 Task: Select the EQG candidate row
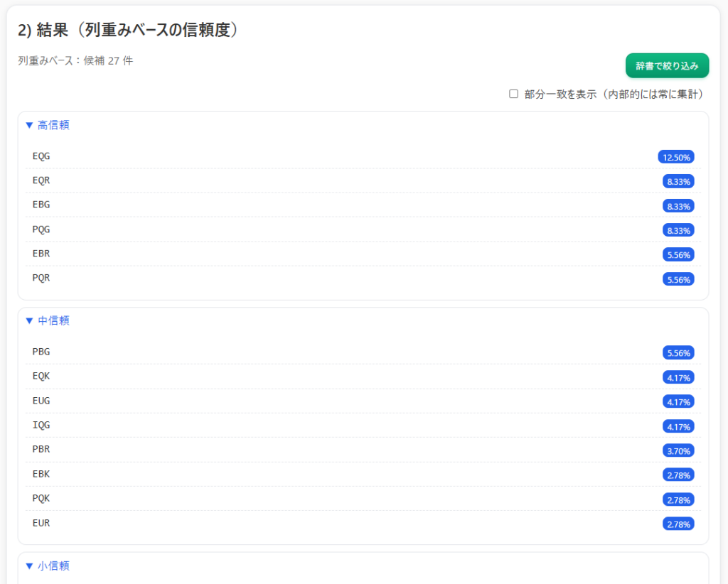click(41, 156)
